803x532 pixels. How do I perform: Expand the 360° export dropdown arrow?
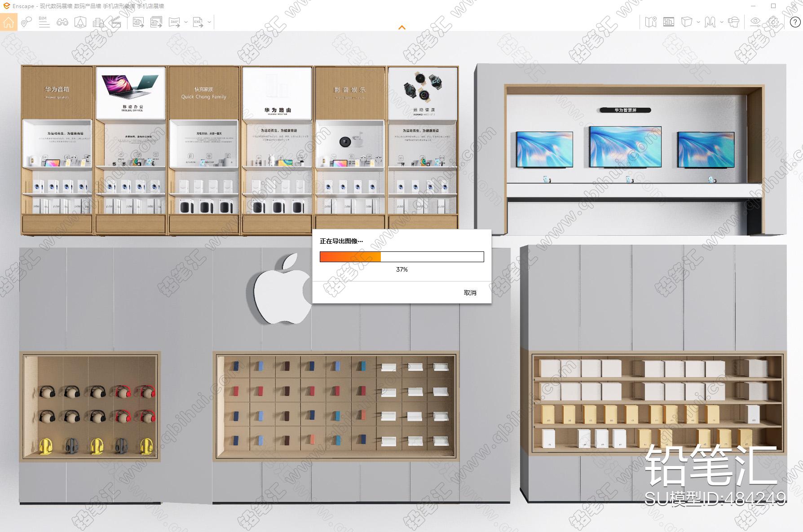click(185, 22)
